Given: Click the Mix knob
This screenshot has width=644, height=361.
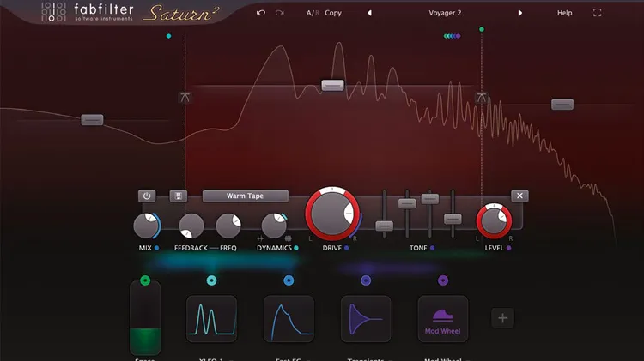Looking at the screenshot, I should click(x=146, y=226).
